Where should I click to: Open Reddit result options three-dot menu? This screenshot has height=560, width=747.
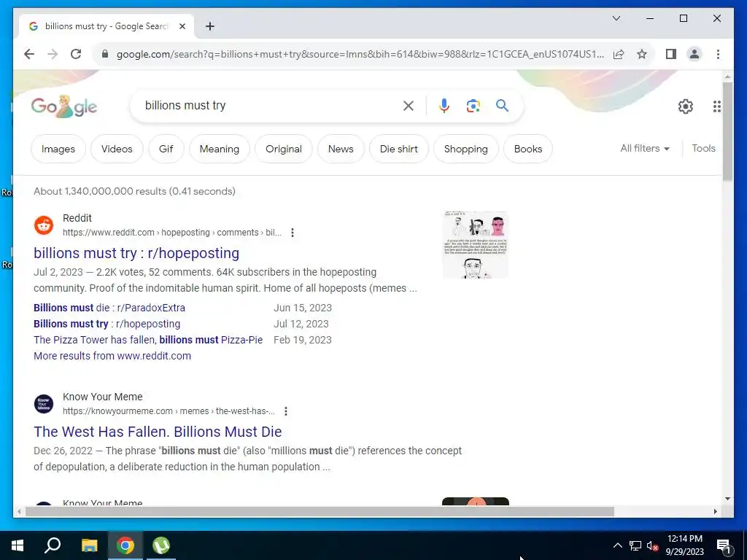pos(293,233)
